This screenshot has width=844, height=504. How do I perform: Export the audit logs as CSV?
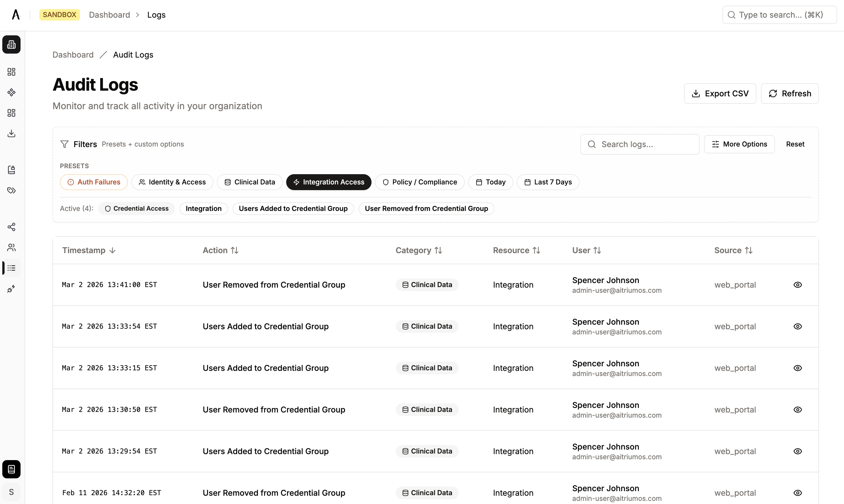coord(720,94)
